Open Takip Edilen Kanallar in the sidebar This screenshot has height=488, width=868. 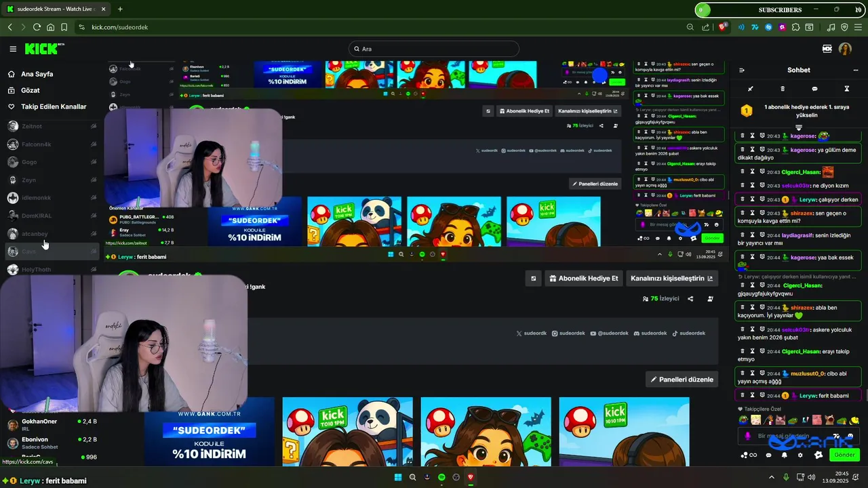pos(54,106)
